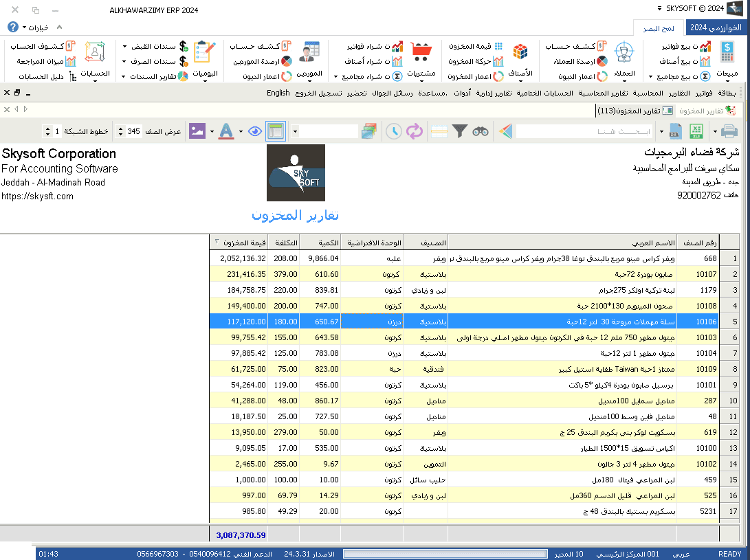This screenshot has height=560, width=750.
Task: Click the purple image picture icon
Action: pyautogui.click(x=197, y=131)
